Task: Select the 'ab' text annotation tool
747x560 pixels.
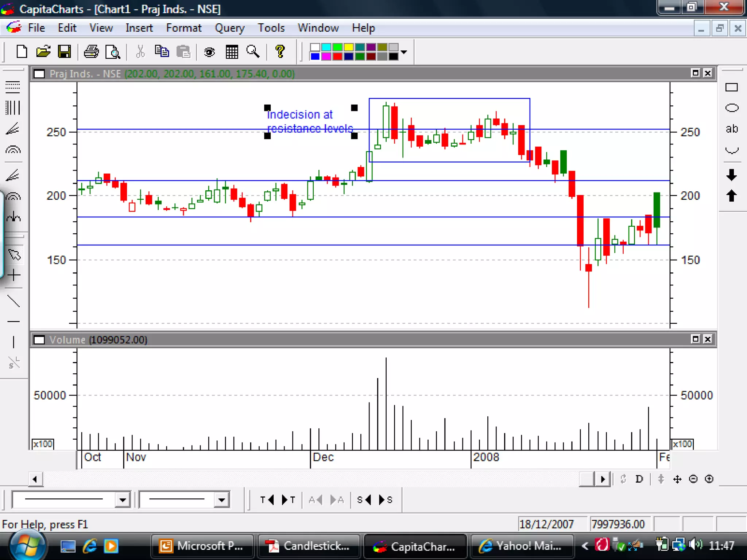Action: (731, 129)
